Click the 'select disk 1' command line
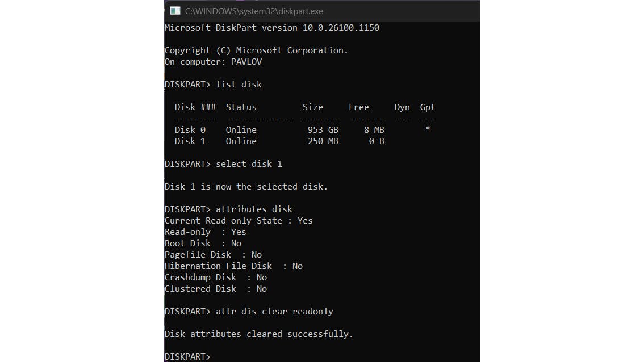644x362 pixels. coord(249,164)
